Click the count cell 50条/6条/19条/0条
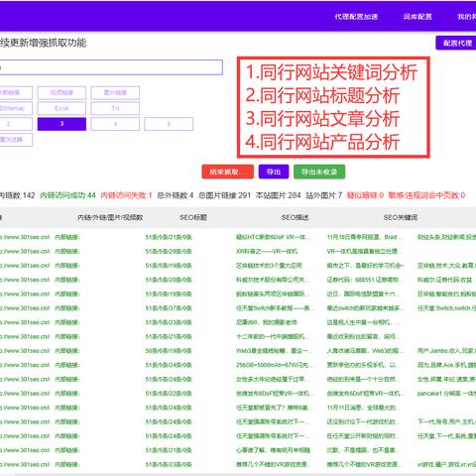 [x=169, y=351]
